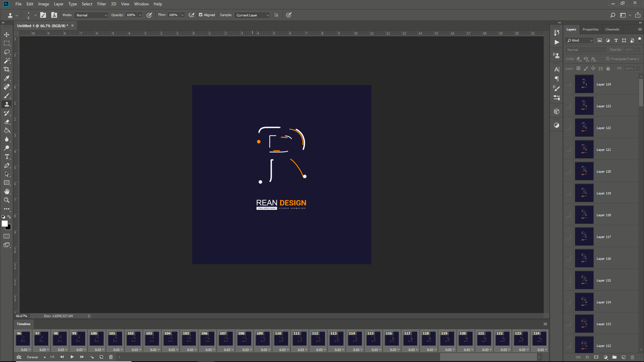Open the Opacity percentage dropdown arrow
The height and width of the screenshot is (362, 644).
point(140,15)
